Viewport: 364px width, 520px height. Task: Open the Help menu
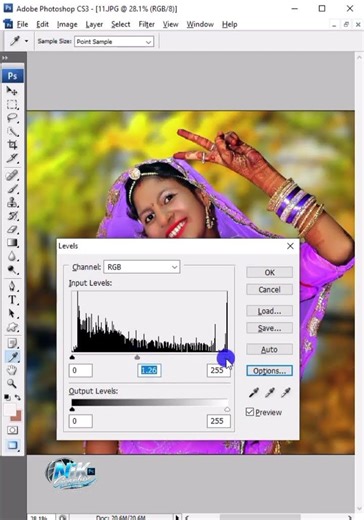pyautogui.click(x=230, y=24)
